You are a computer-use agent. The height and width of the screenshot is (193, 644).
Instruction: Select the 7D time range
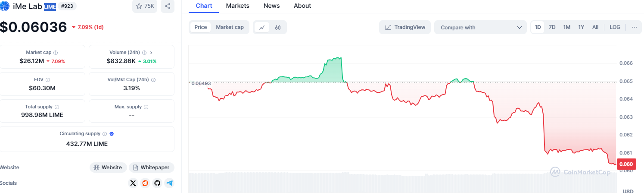(552, 27)
